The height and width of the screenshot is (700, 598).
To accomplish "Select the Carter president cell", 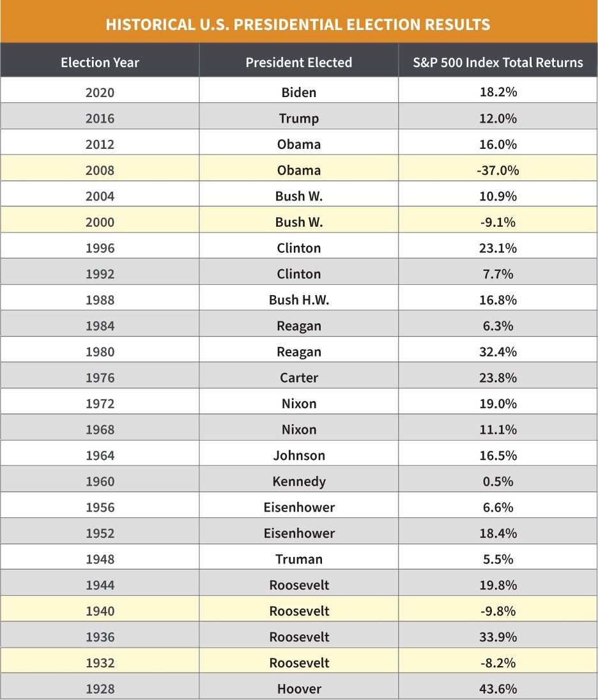I will pyautogui.click(x=298, y=378).
